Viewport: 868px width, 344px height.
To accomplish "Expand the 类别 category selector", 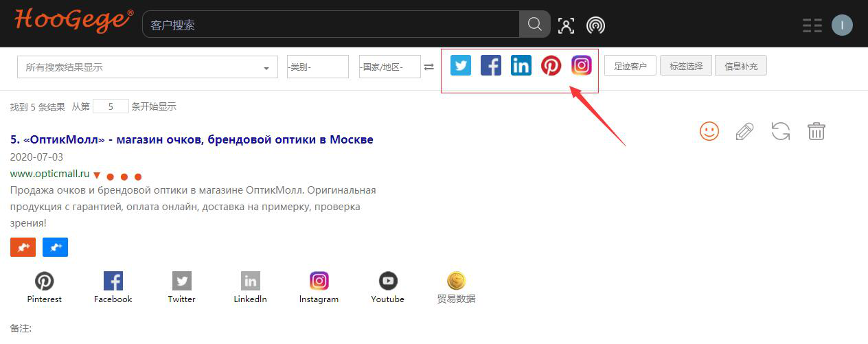I will point(317,67).
